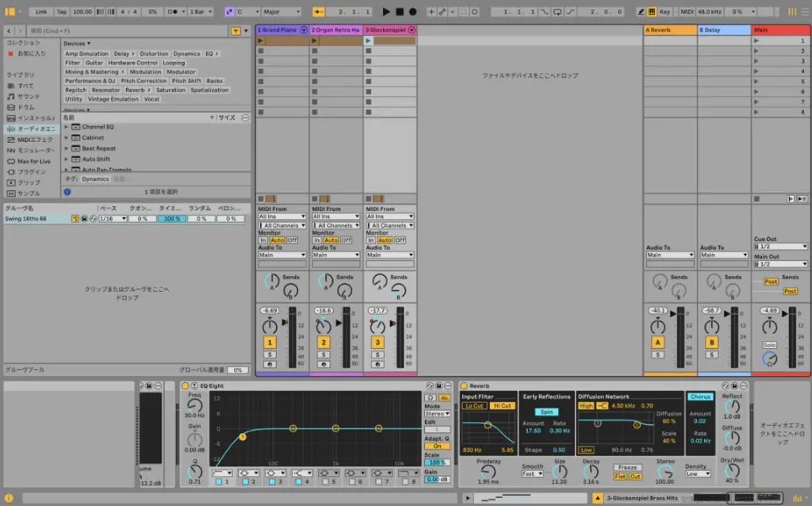This screenshot has width=812, height=506.
Task: Open the Major scale mode dropdown
Action: point(282,11)
